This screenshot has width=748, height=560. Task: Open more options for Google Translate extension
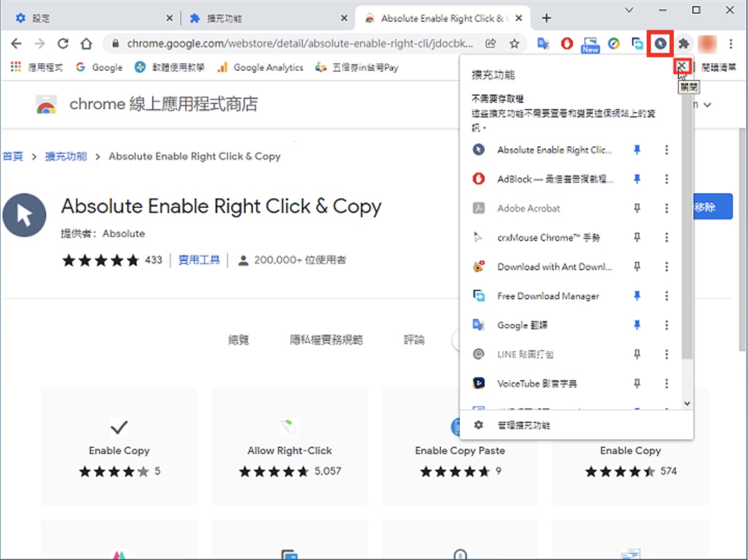666,325
